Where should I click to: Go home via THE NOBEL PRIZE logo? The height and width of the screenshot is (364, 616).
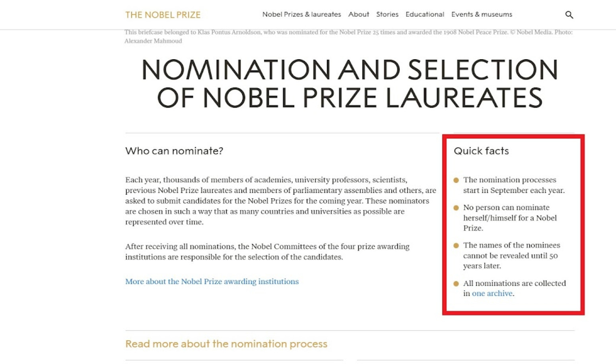[163, 15]
